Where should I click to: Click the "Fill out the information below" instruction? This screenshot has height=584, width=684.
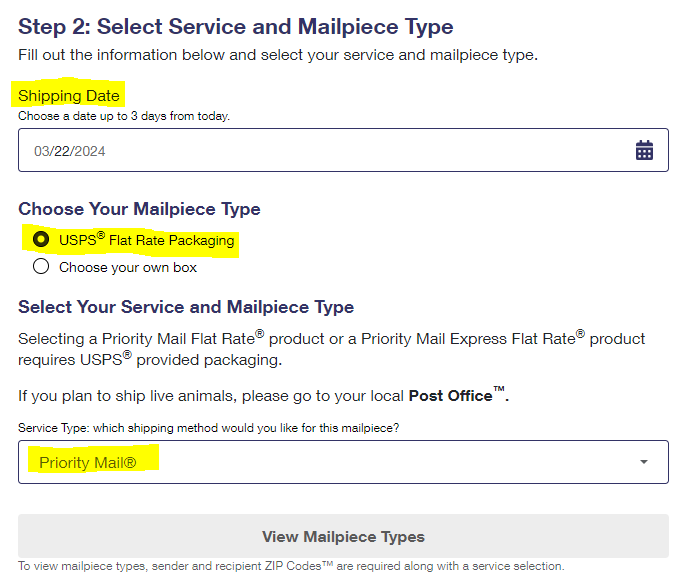coord(278,55)
